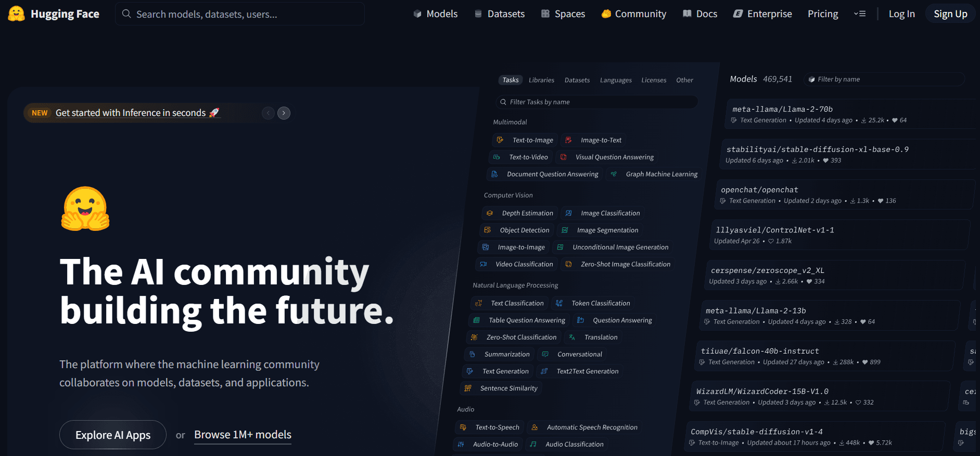
Task: Click the Table Question Answering icon
Action: click(476, 320)
